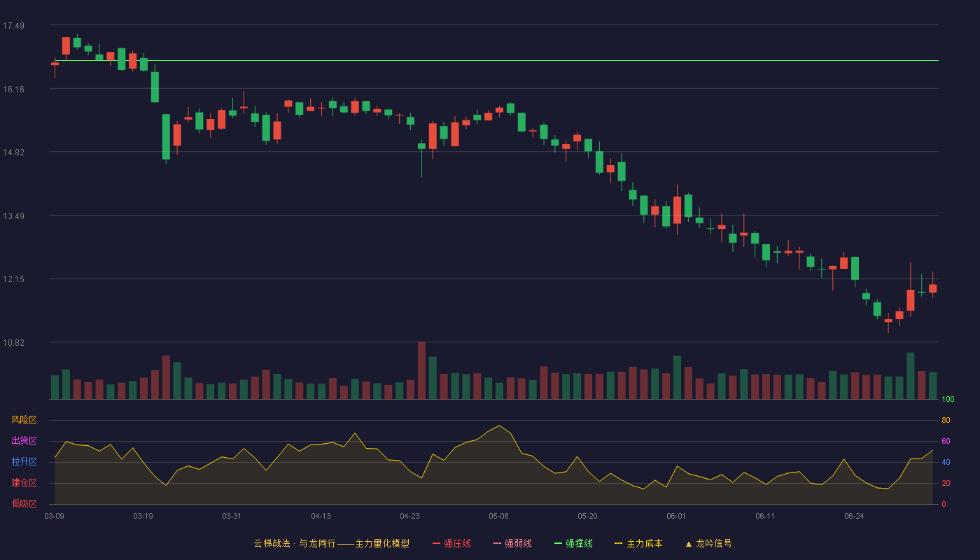Select the 出货区 zone label
Image resolution: width=980 pixels, height=560 pixels.
(24, 441)
